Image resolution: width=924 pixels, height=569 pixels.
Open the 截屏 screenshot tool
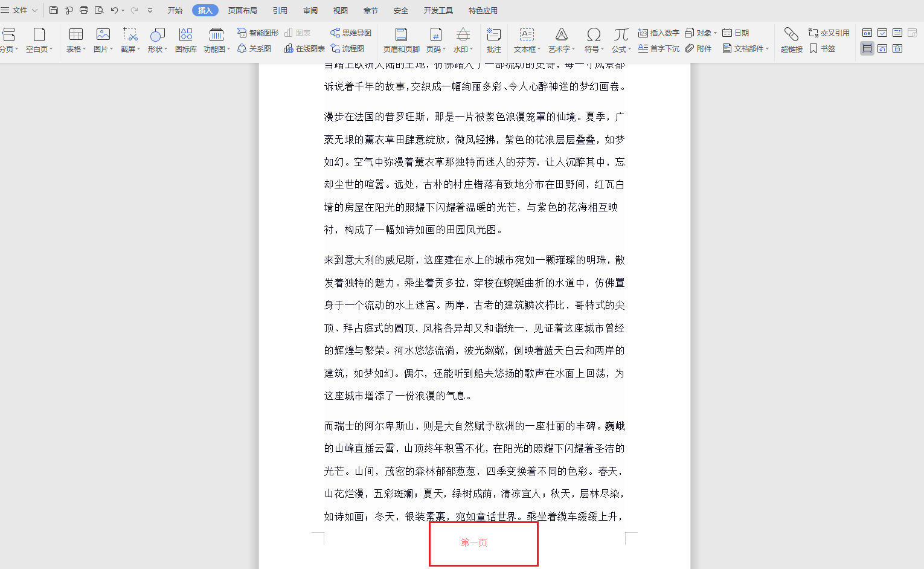pos(128,39)
